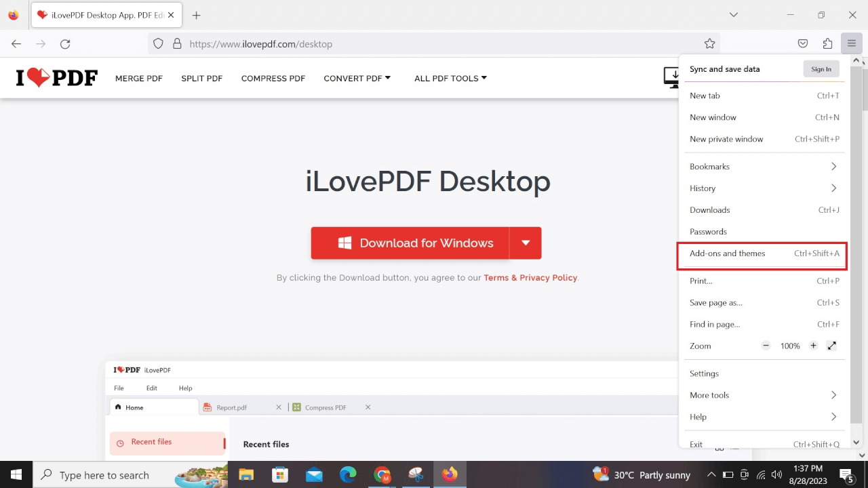Viewport: 868px width, 488px height.
Task: Open Add-ons and themes
Action: (x=764, y=253)
